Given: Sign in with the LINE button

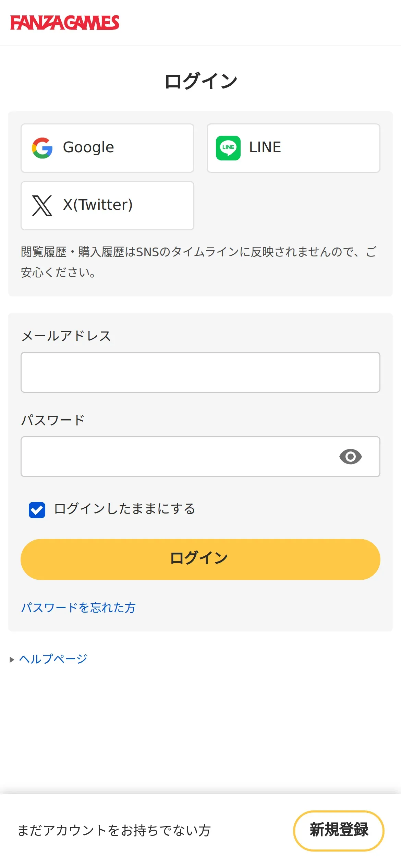Looking at the screenshot, I should point(293,148).
